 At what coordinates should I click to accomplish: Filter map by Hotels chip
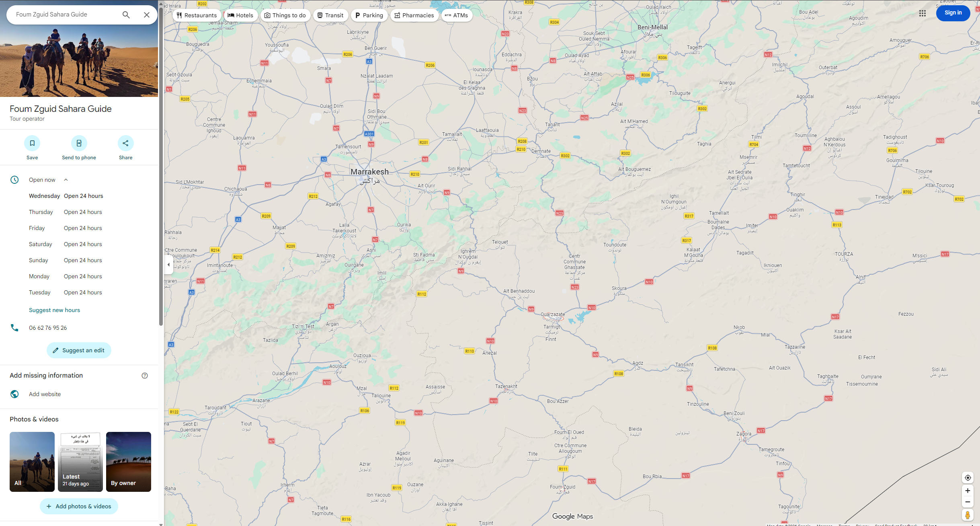(x=241, y=15)
